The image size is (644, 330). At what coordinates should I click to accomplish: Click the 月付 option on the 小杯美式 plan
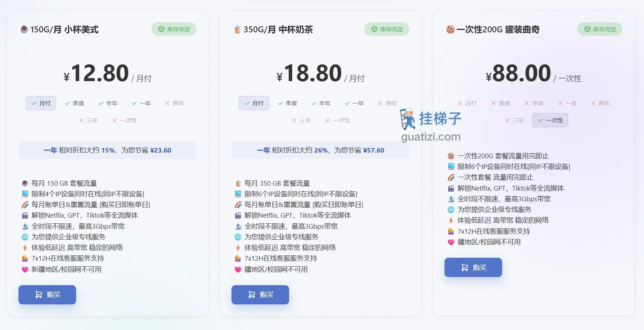click(x=41, y=103)
